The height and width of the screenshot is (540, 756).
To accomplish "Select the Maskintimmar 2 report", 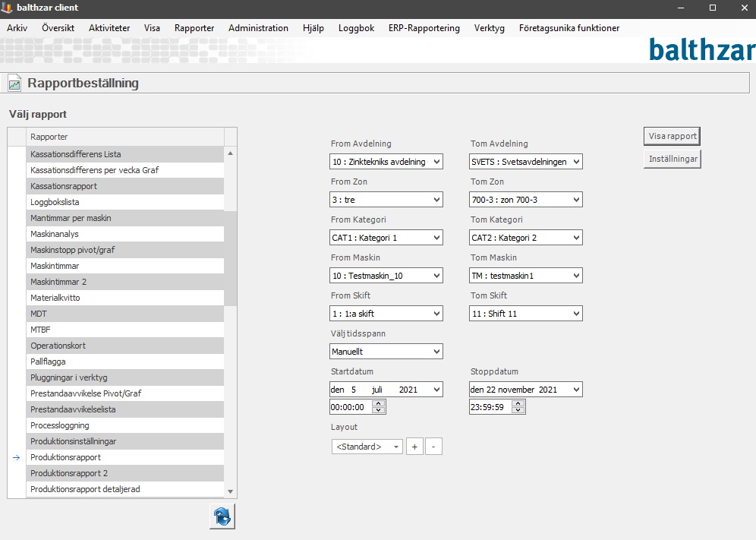I will point(125,282).
